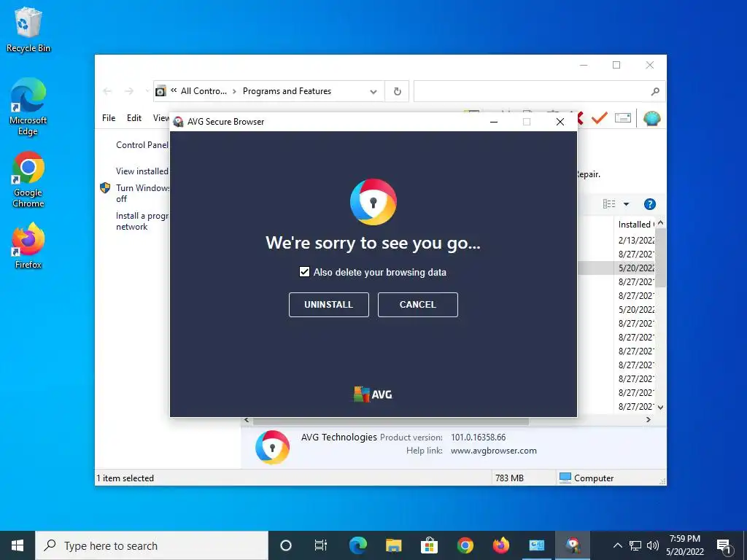
Task: Open Control Panel Home link
Action: [142, 145]
